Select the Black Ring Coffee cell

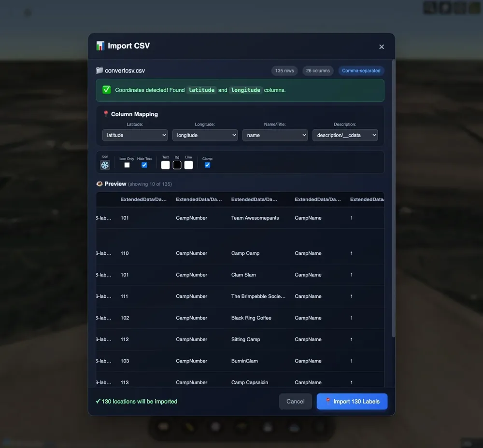pos(251,318)
